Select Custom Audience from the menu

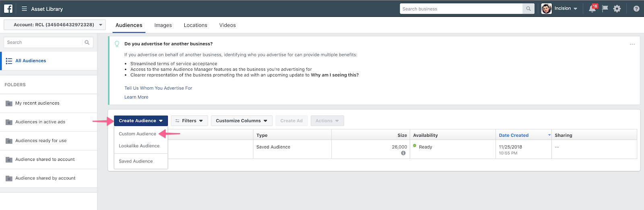point(137,134)
